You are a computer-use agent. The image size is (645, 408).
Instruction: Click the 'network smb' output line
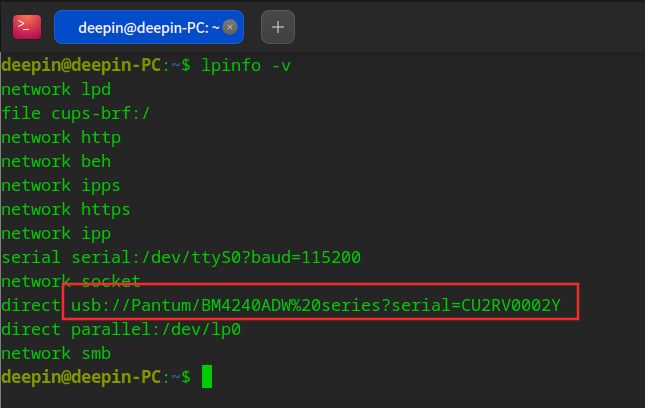coord(56,353)
